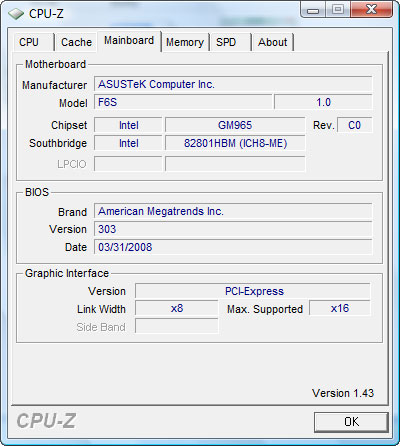Click the PCI-Express version field

(253, 291)
